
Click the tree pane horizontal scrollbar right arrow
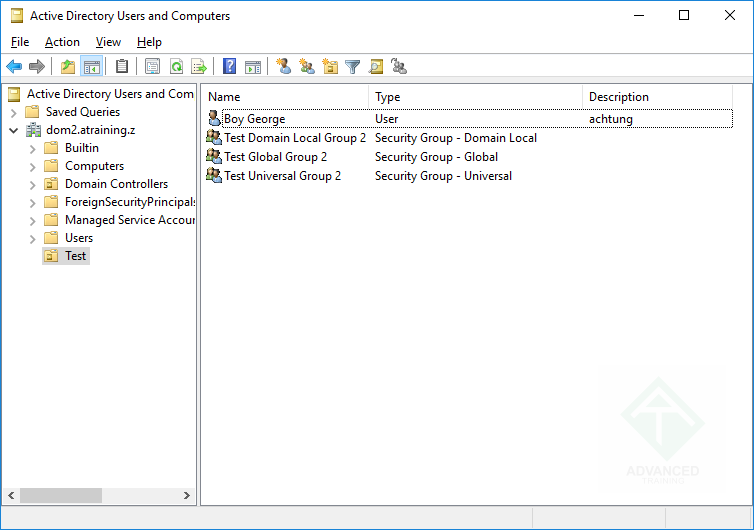[187, 495]
